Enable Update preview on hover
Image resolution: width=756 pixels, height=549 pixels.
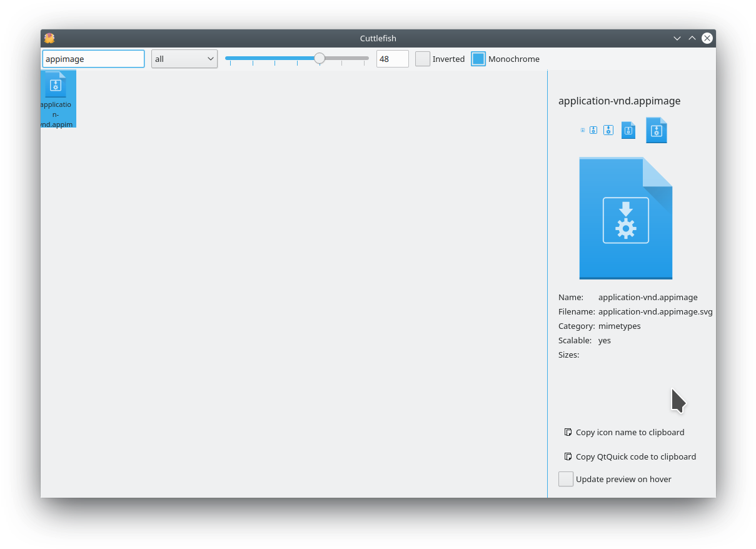pyautogui.click(x=566, y=479)
